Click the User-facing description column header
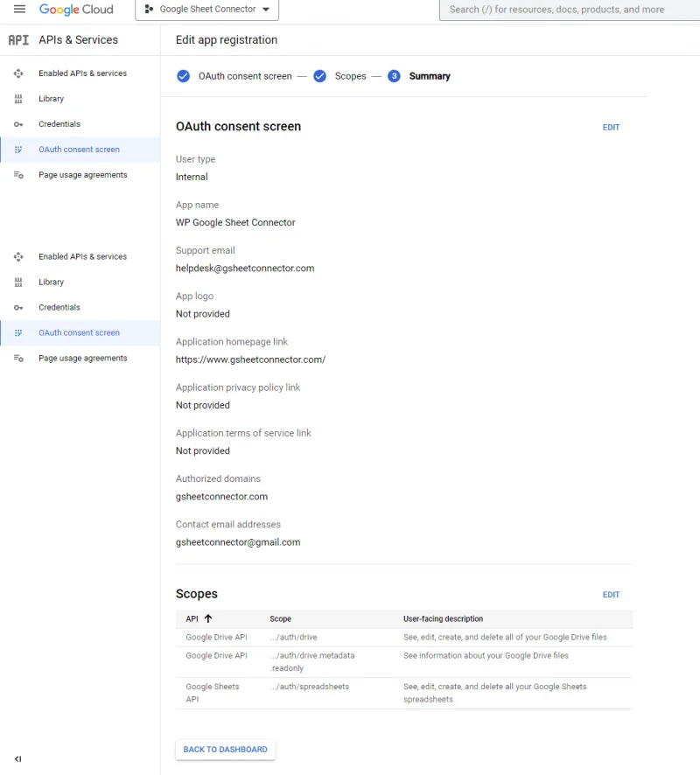 (443, 618)
